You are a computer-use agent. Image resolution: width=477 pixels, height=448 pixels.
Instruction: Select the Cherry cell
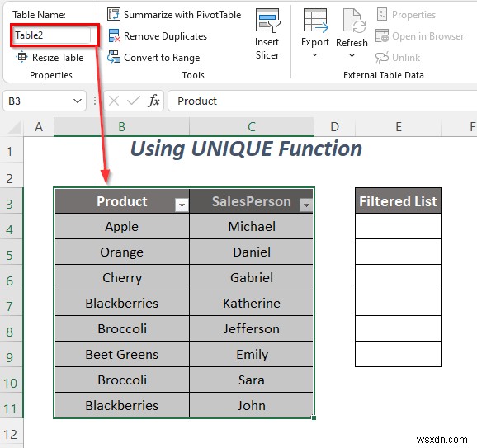click(122, 277)
